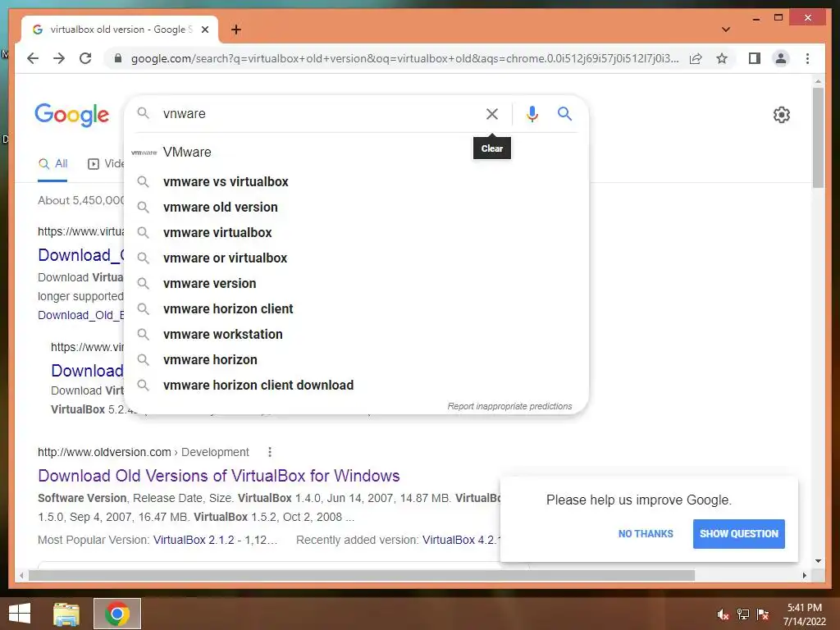The height and width of the screenshot is (630, 840).
Task: Close the 'virtualbox old version' tab
Action: click(204, 30)
